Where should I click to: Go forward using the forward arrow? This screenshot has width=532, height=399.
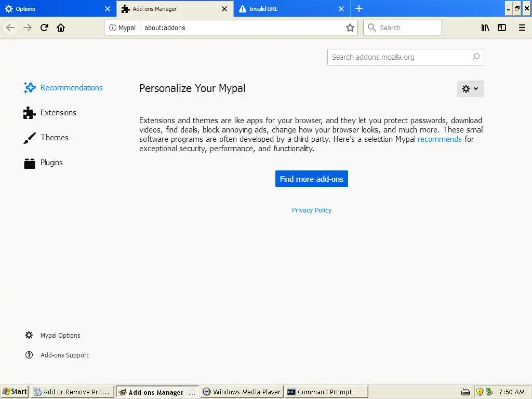(28, 28)
